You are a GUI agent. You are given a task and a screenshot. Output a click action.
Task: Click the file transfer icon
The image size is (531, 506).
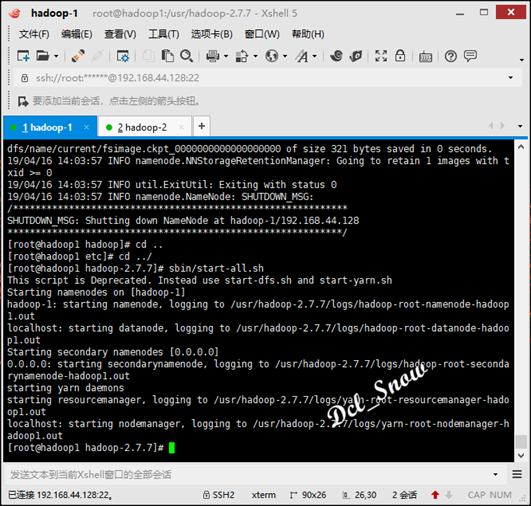pos(242,56)
